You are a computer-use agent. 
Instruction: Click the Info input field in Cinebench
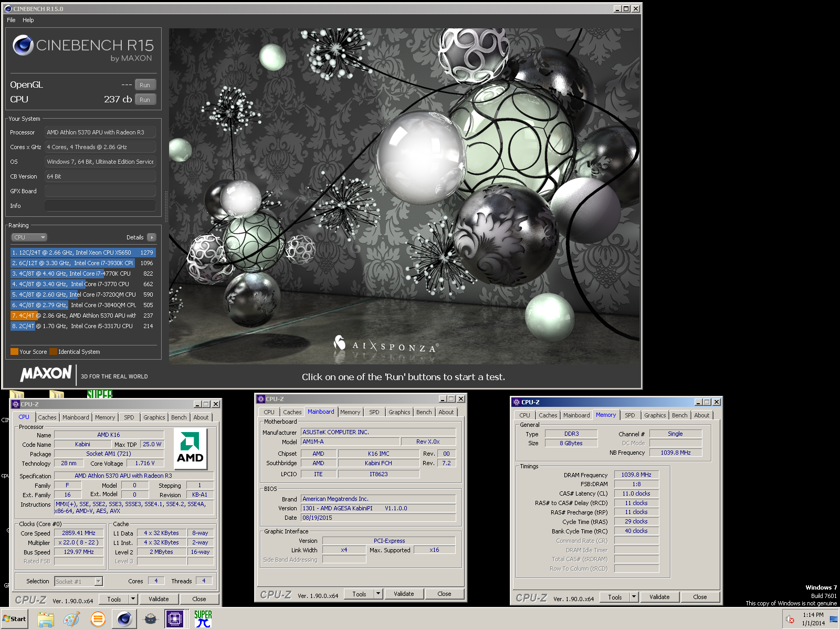(x=100, y=206)
